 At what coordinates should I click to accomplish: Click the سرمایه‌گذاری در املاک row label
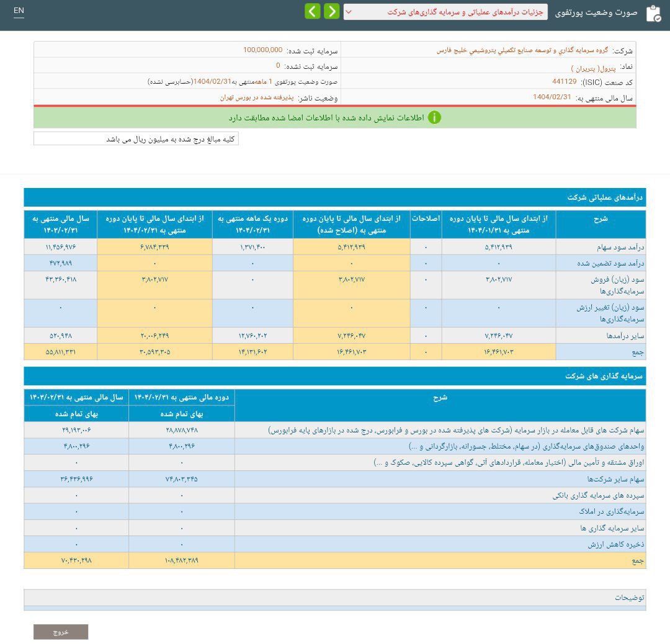click(x=612, y=511)
